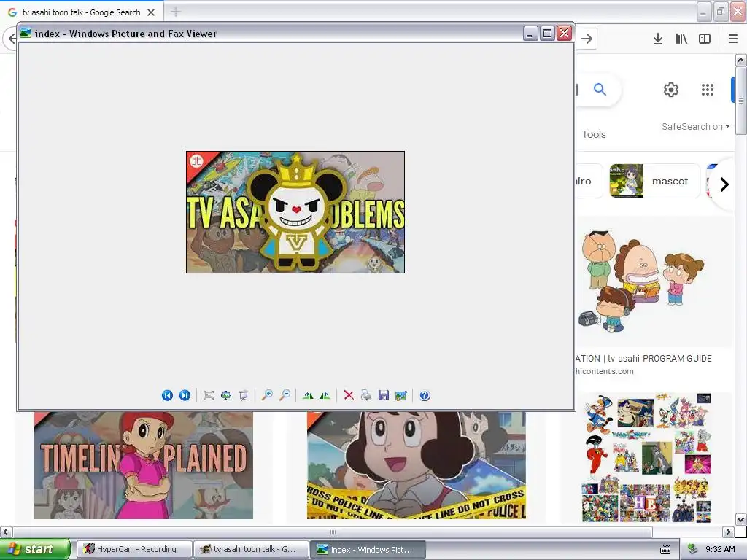
Task: Close the Google Search browser tab
Action: (x=151, y=12)
